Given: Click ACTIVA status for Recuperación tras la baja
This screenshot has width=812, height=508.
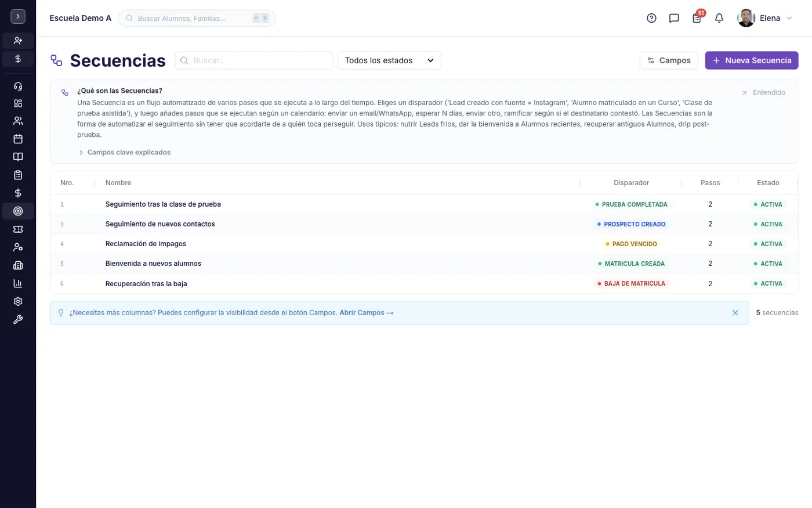Looking at the screenshot, I should (x=768, y=283).
